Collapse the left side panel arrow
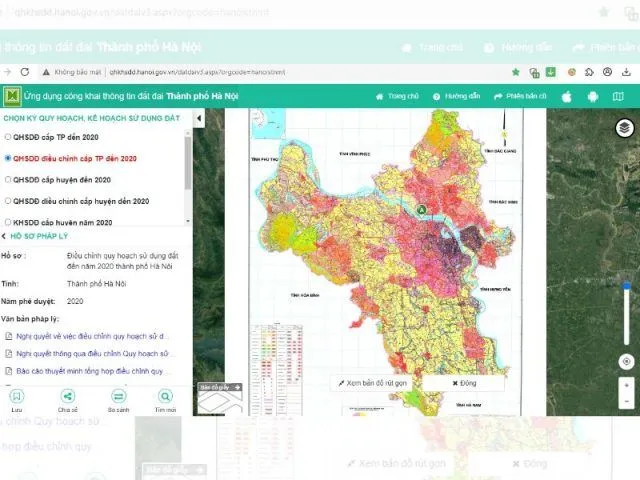Viewport: 640px width, 480px height. coord(198,118)
